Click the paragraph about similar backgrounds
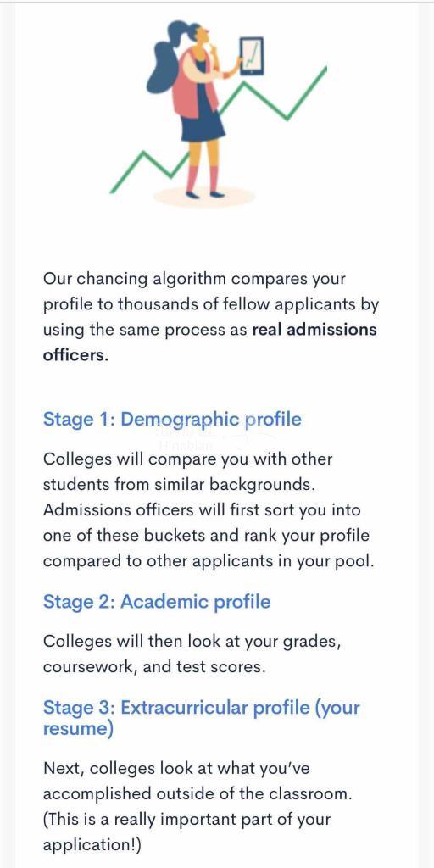The height and width of the screenshot is (868, 434). (209, 509)
